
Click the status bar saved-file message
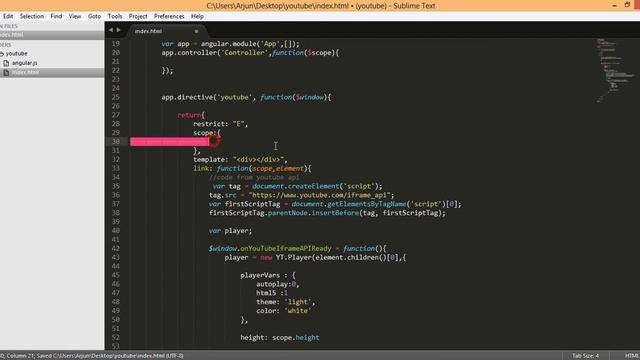click(x=92, y=356)
